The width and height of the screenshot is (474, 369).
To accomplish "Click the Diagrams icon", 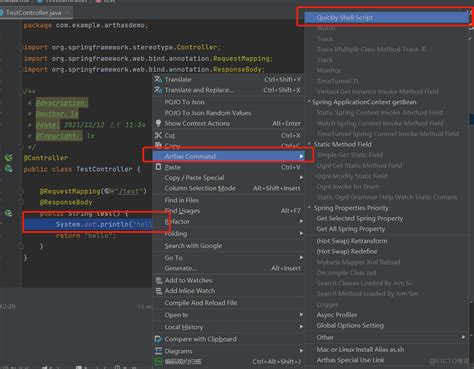I will pos(158,351).
